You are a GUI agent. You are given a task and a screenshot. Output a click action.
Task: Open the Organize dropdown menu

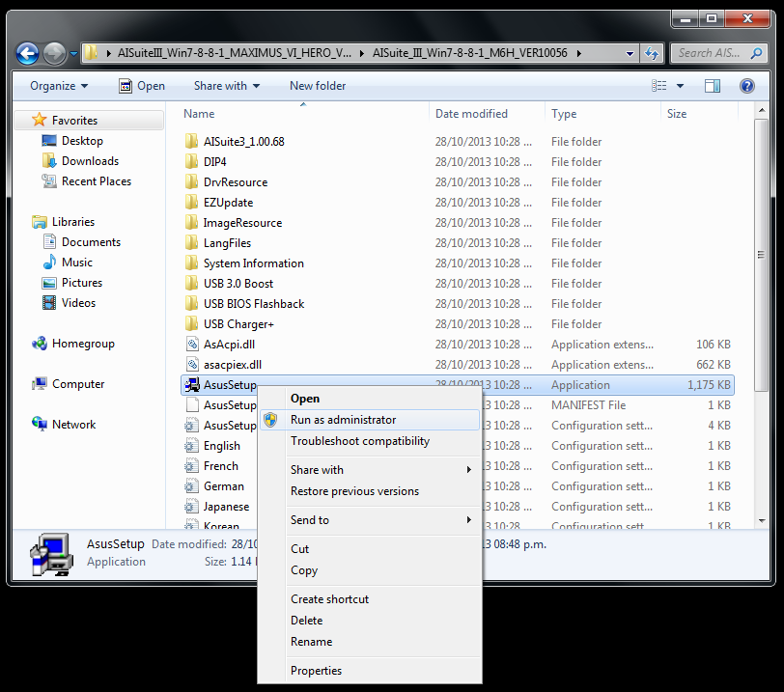(x=58, y=86)
